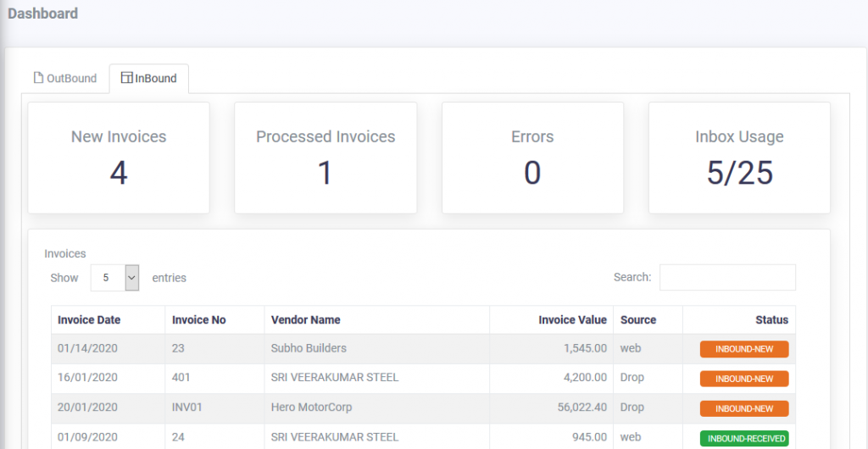This screenshot has height=449, width=868.
Task: Click the Errors summary card
Action: [532, 158]
